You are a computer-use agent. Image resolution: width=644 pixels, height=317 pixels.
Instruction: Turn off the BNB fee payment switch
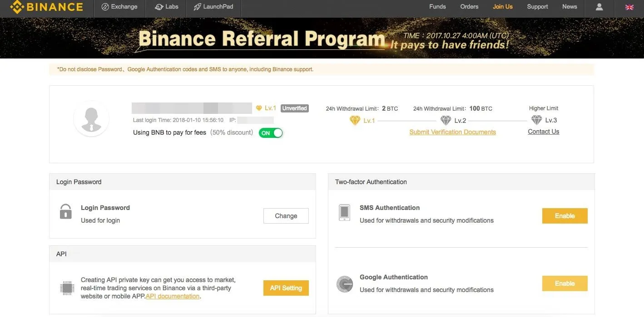(x=271, y=133)
